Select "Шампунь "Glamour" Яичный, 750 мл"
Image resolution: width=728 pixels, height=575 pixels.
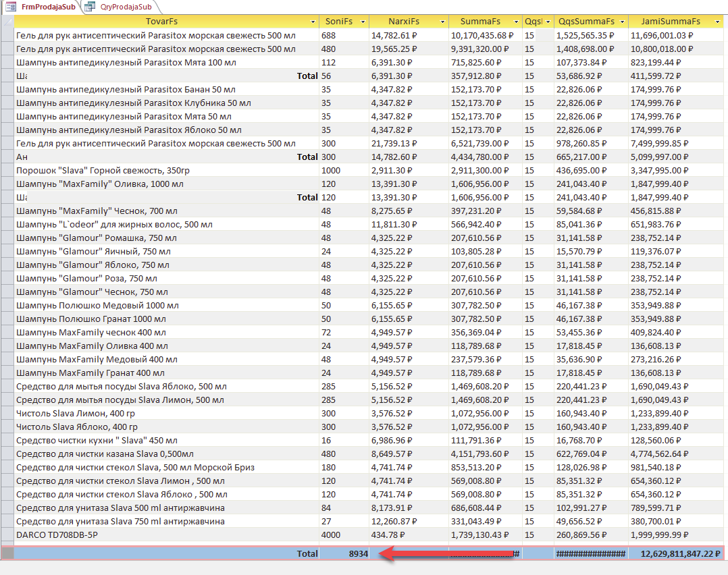(93, 251)
